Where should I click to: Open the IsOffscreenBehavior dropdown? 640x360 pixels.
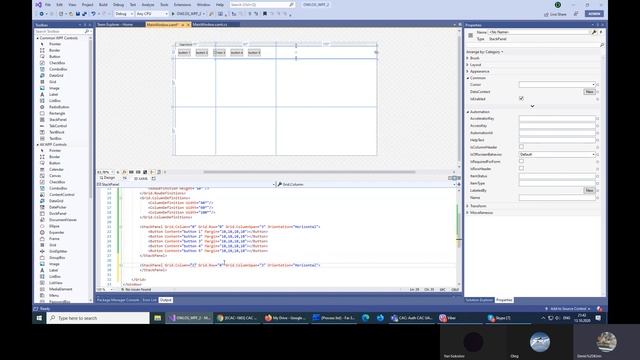(557, 154)
